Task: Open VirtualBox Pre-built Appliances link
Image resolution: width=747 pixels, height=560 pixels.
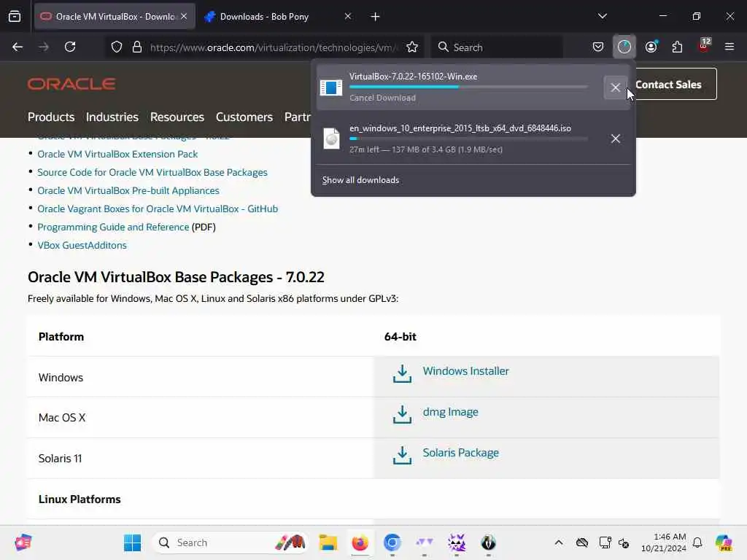Action: click(x=128, y=190)
